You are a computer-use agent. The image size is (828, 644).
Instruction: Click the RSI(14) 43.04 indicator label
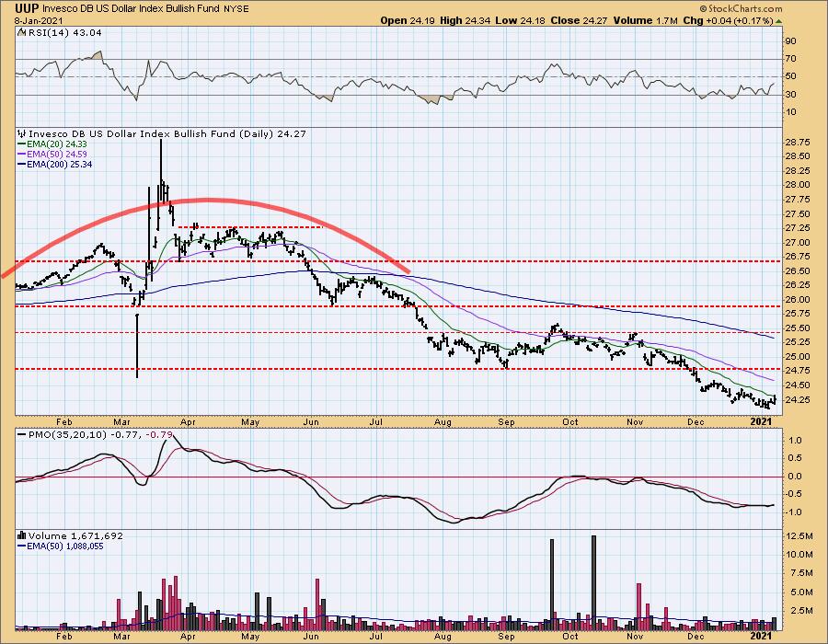[x=65, y=32]
